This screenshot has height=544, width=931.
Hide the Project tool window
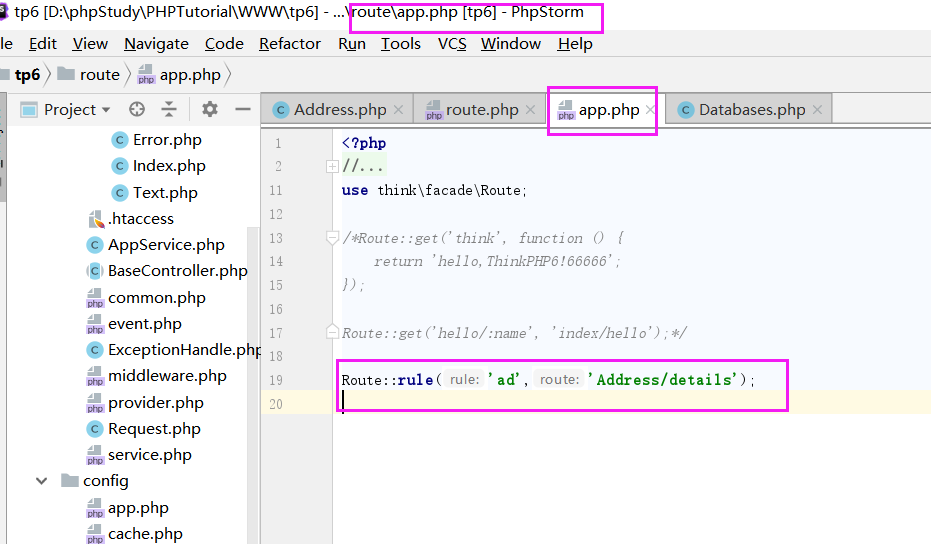[x=242, y=110]
